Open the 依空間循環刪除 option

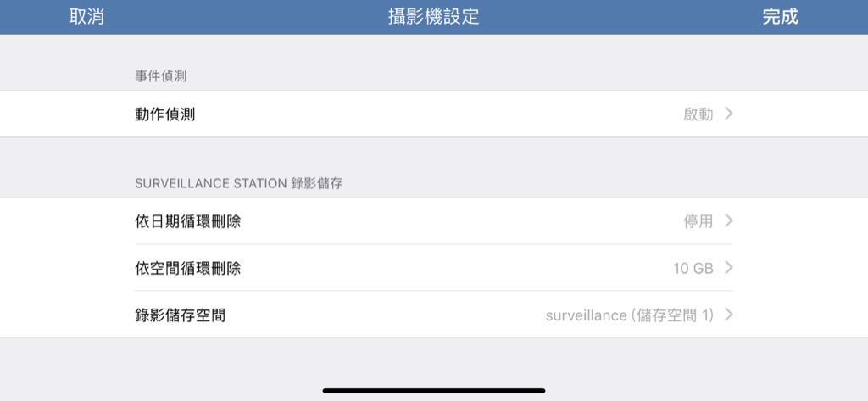[x=434, y=268]
